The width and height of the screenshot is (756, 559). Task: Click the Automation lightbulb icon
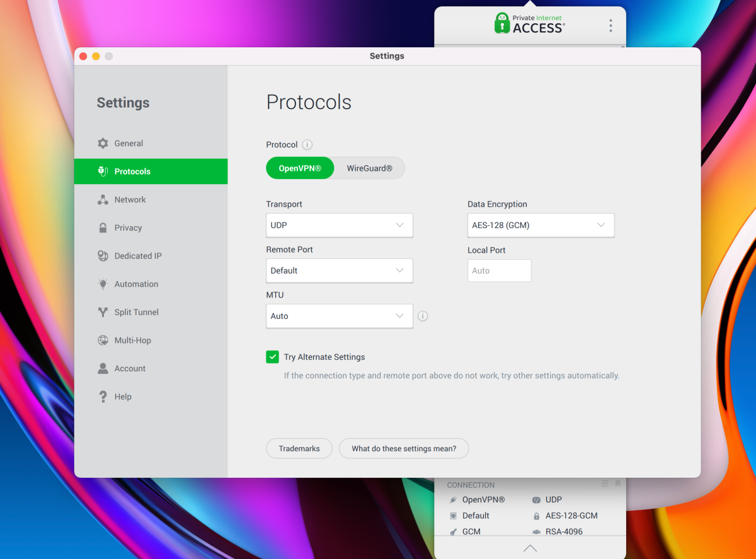click(103, 284)
